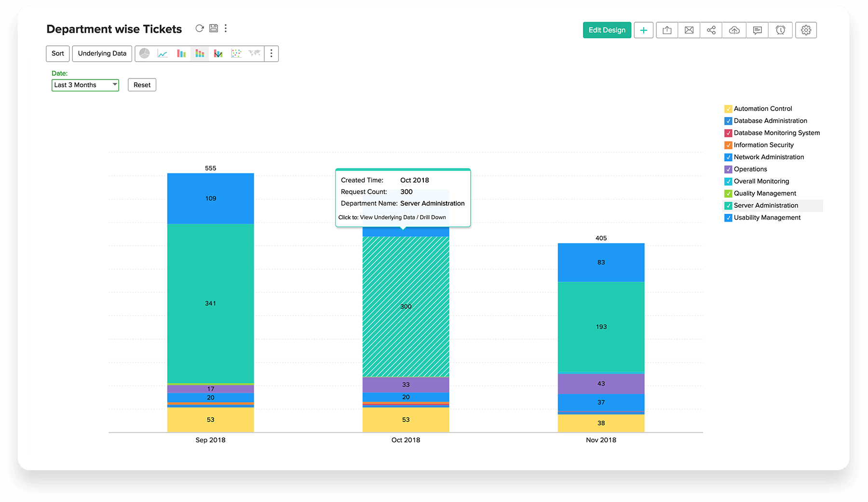Click the Sort button
Viewport: 868px width, 502px height.
[58, 53]
